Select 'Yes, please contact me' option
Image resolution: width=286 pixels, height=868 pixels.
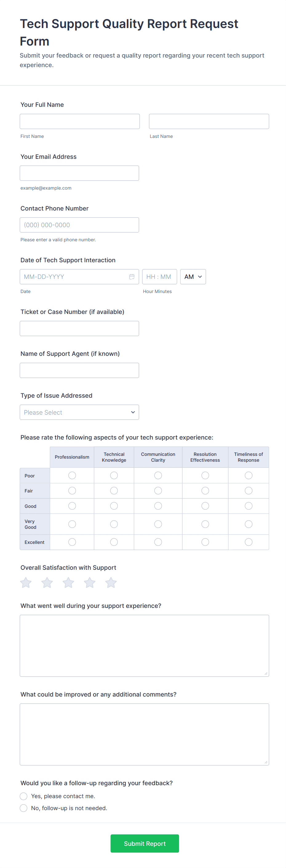(x=24, y=796)
